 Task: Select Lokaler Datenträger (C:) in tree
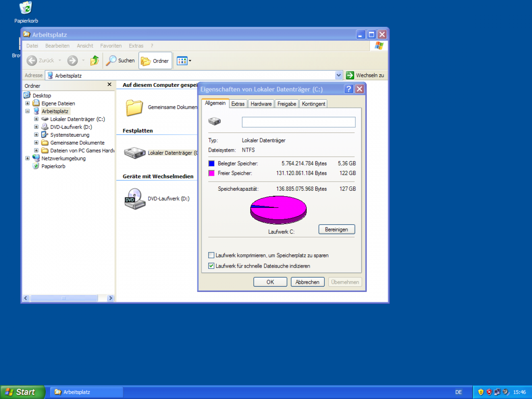tap(77, 119)
